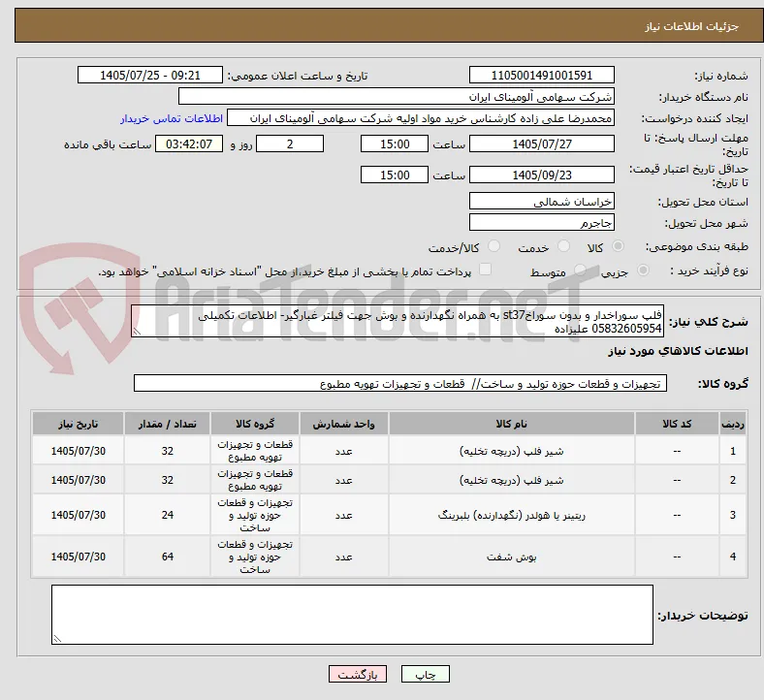Click the چاپ (print) button
The width and height of the screenshot is (764, 700).
coord(425,674)
